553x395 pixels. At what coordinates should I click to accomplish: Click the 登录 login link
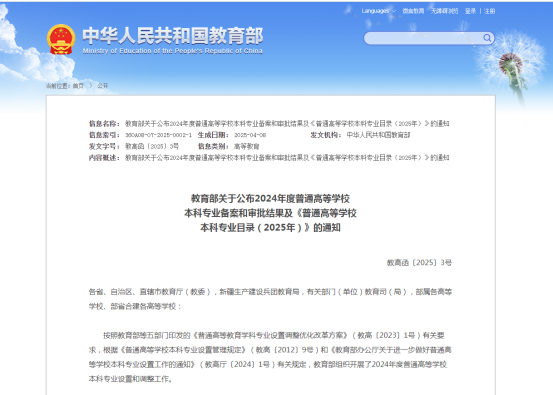point(470,11)
